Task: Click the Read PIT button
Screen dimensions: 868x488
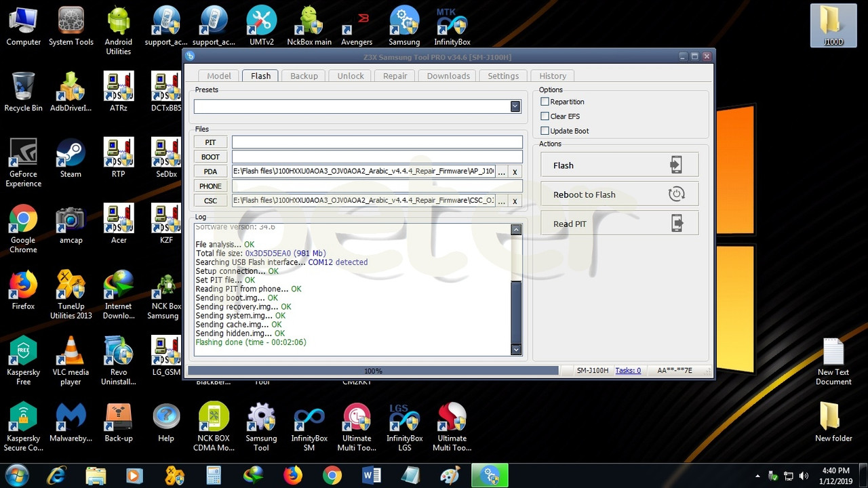Action: pyautogui.click(x=619, y=224)
